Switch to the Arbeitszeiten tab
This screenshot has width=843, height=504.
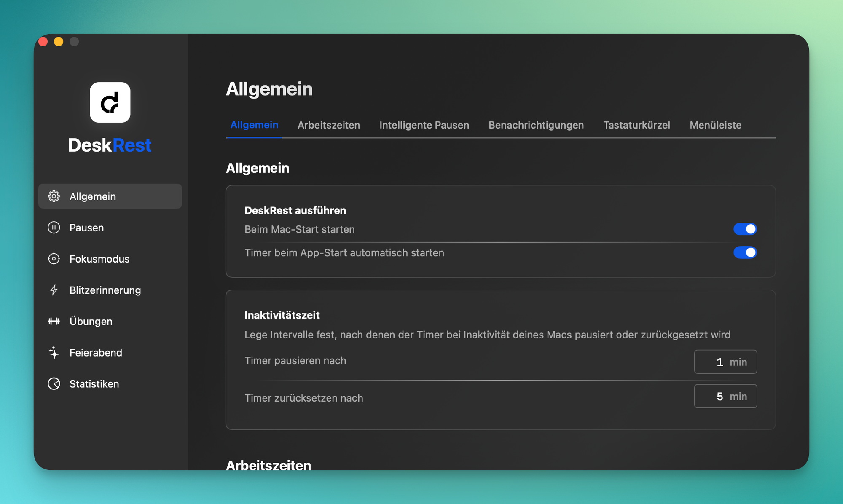[328, 125]
